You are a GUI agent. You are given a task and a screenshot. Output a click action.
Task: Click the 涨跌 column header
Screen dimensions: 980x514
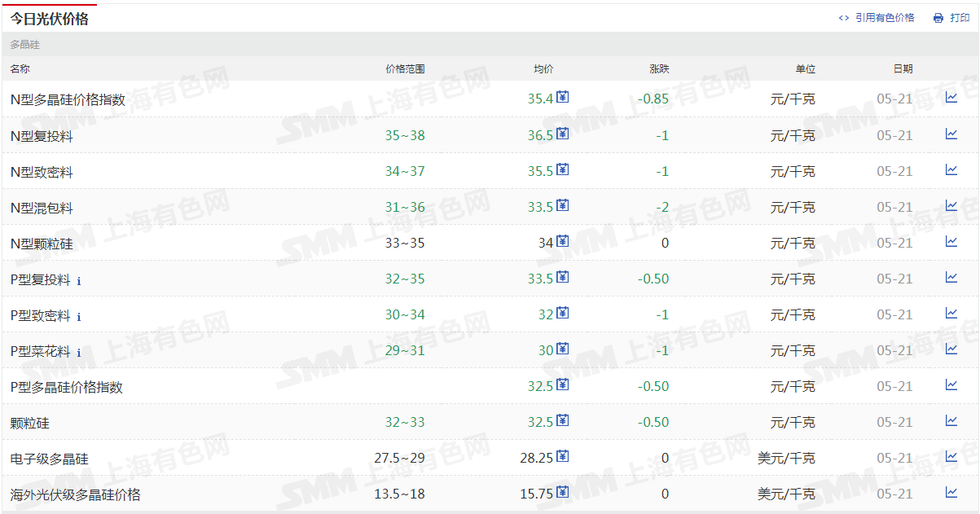(x=659, y=69)
